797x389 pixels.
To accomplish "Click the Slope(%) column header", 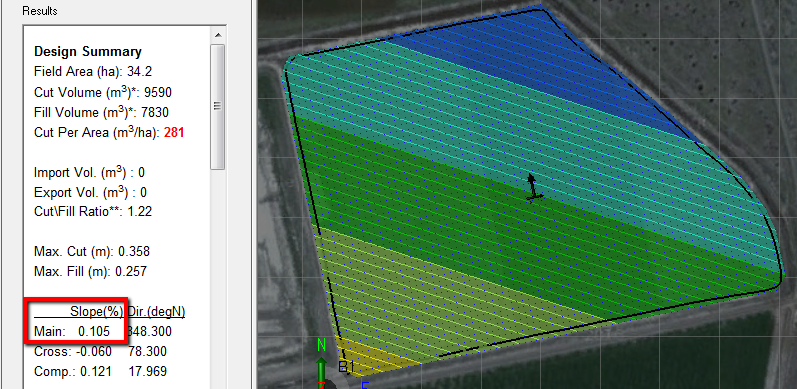I will (97, 311).
